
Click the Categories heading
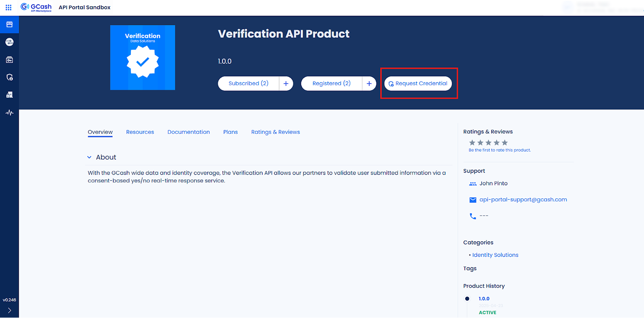tap(478, 243)
